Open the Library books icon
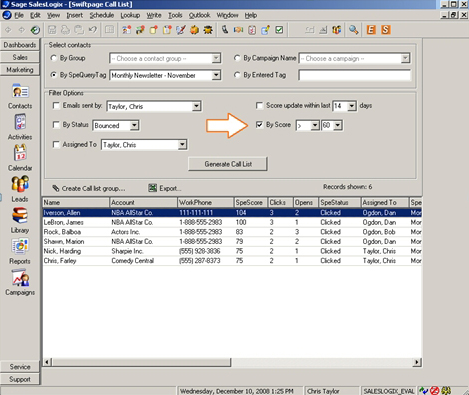This screenshot has width=469, height=395. 20,215
